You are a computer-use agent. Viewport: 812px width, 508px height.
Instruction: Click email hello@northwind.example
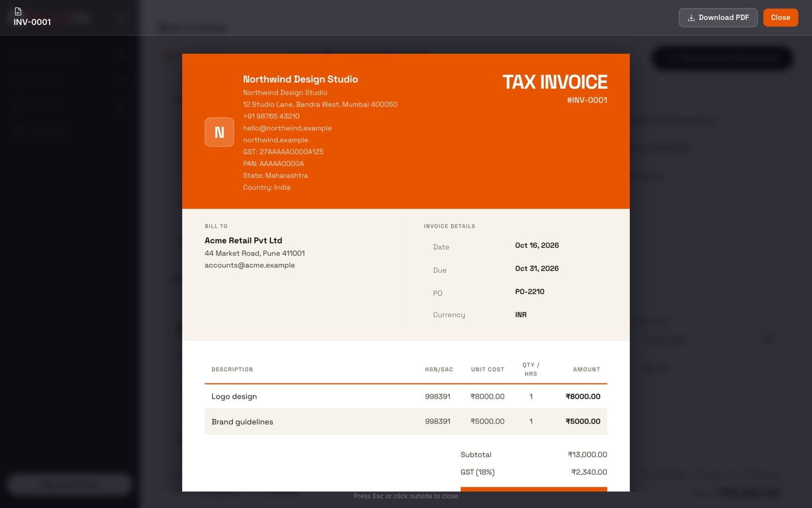[x=287, y=128]
